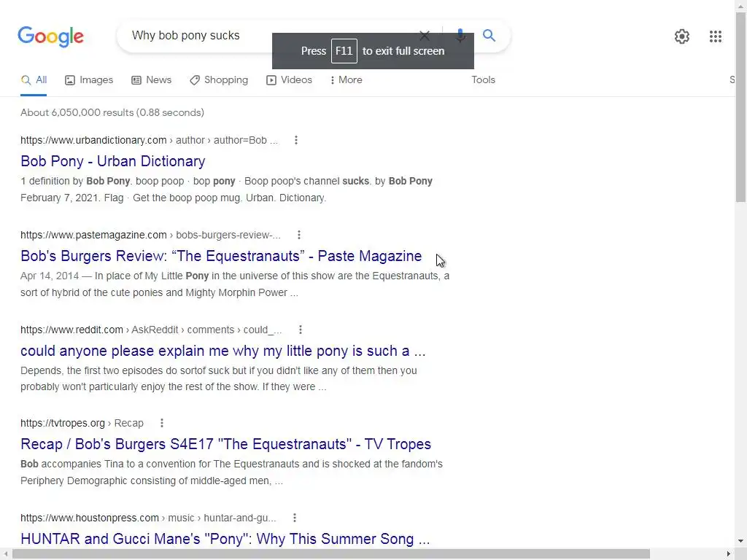The height and width of the screenshot is (560, 747).
Task: Switch to the Videos tab
Action: point(289,80)
